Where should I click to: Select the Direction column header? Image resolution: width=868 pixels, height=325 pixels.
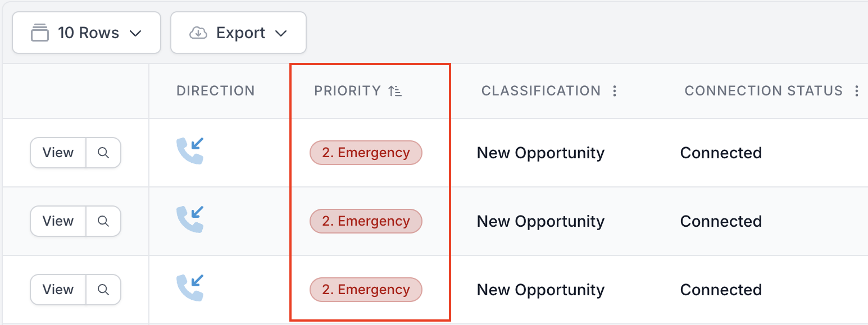point(216,91)
